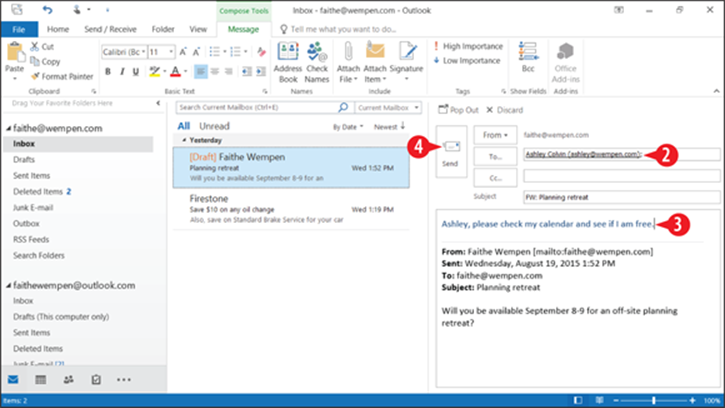Toggle Bold formatting

[108, 71]
